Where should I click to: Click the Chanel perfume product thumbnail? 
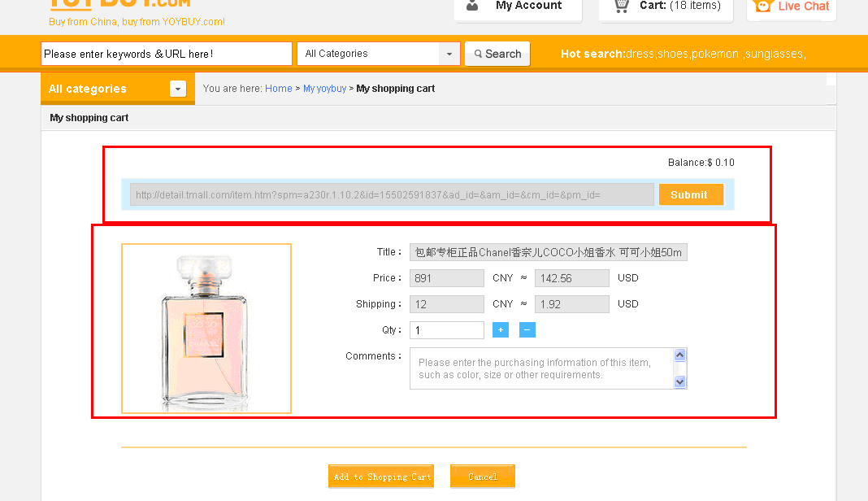point(206,329)
